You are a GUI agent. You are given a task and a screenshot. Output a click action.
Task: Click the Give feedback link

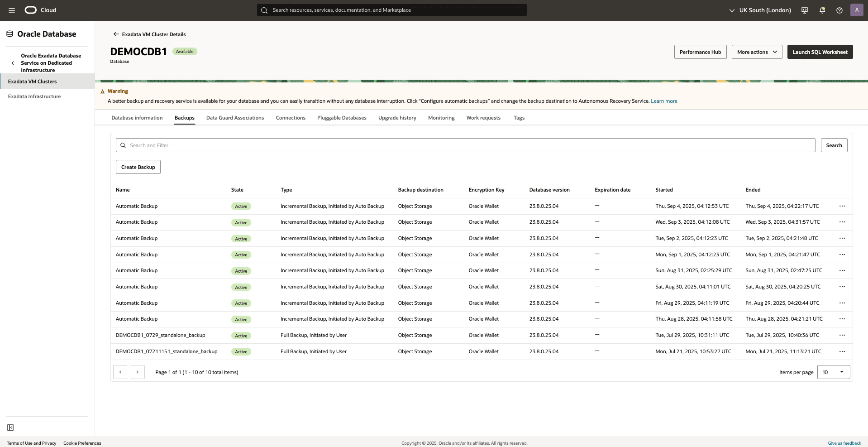(x=844, y=443)
